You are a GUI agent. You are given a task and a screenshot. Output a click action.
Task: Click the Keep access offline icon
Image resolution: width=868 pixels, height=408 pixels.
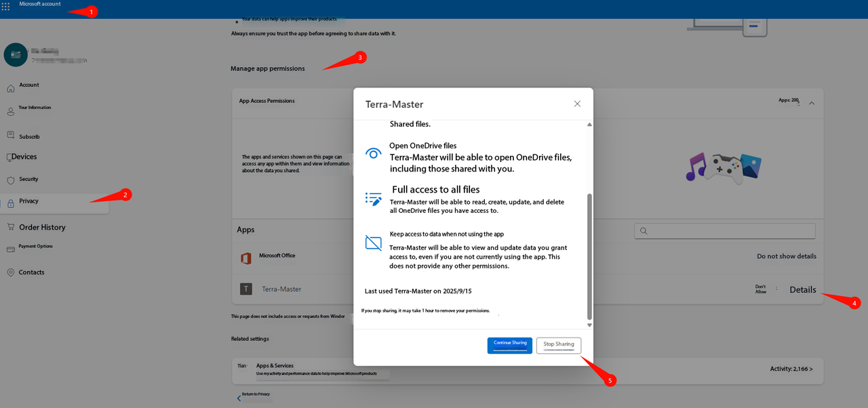374,243
